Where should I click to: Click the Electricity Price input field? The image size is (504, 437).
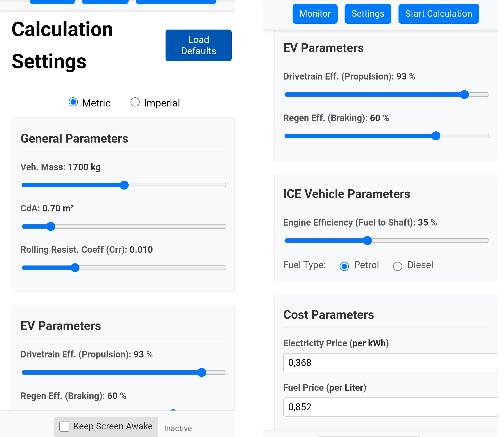coord(390,362)
